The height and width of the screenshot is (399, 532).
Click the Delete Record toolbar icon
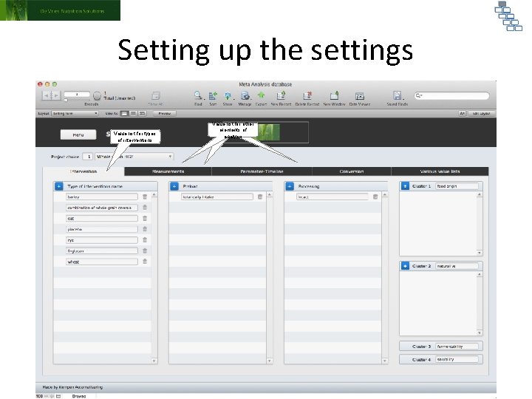tap(307, 96)
